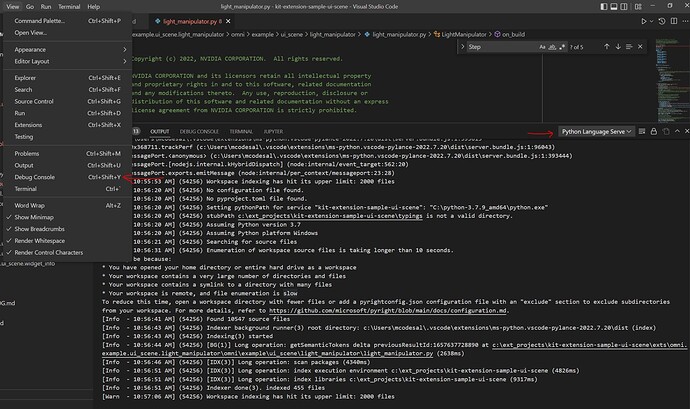The height and width of the screenshot is (409, 690).
Task: Go to previous match with the up arrow
Action: 607,47
